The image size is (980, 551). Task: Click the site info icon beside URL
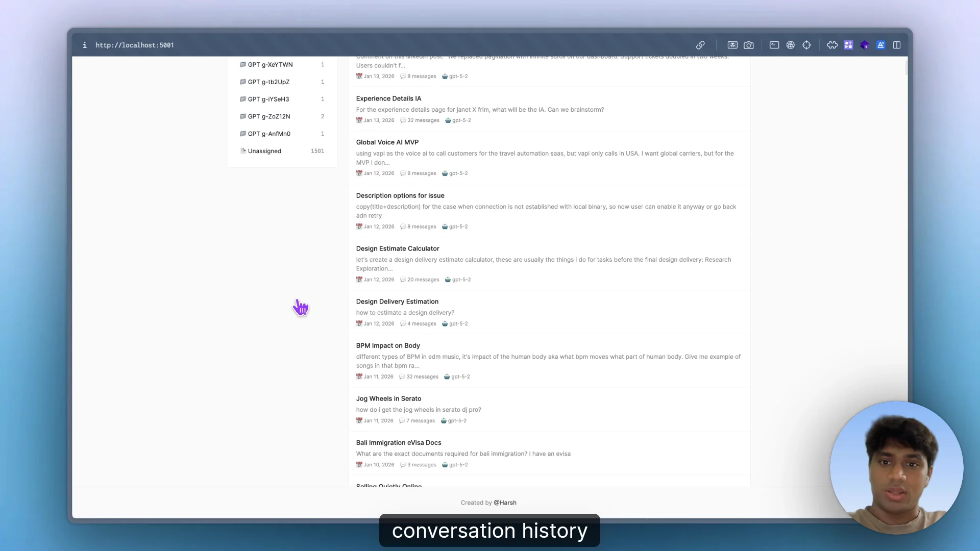[x=85, y=45]
